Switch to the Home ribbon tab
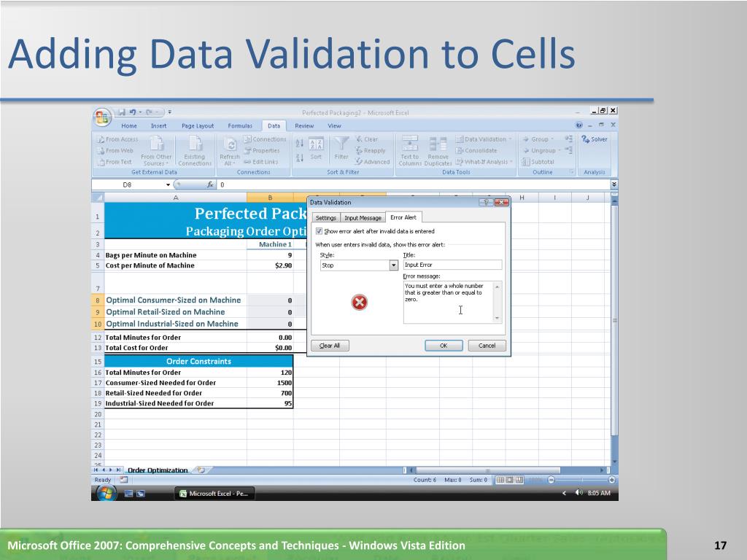The height and width of the screenshot is (560, 747). [129, 125]
